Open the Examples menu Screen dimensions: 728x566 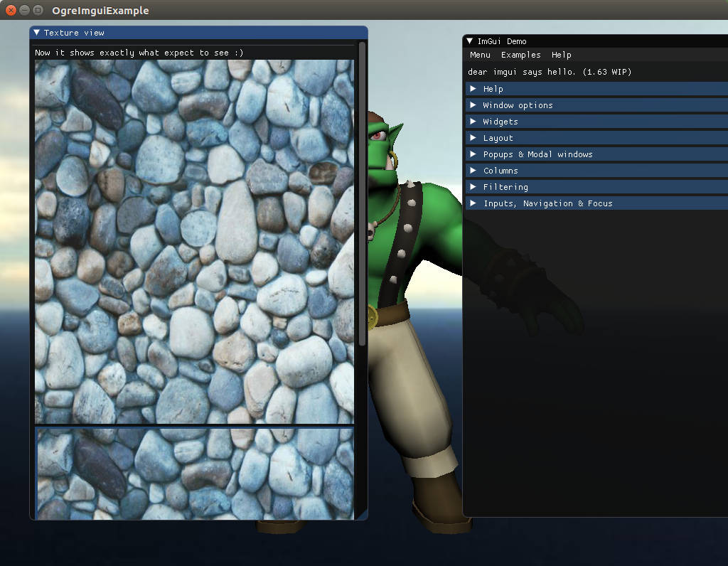tap(521, 55)
